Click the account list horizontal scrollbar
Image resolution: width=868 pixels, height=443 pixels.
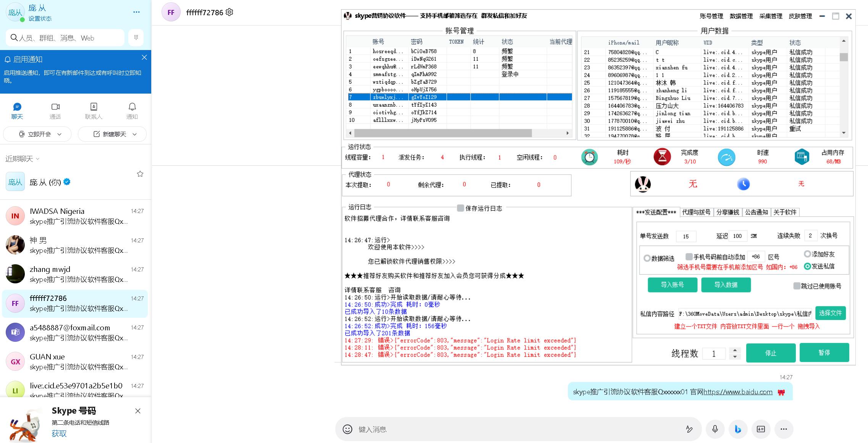[443, 133]
